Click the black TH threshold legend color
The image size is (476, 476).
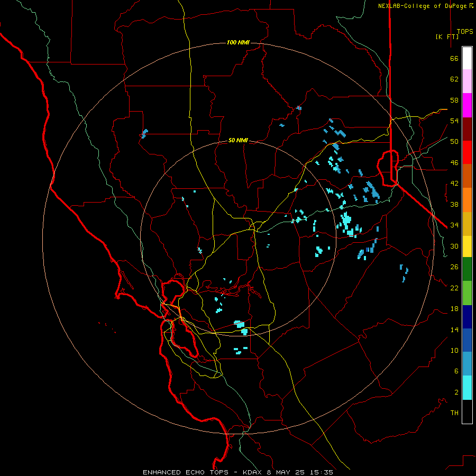click(x=467, y=411)
